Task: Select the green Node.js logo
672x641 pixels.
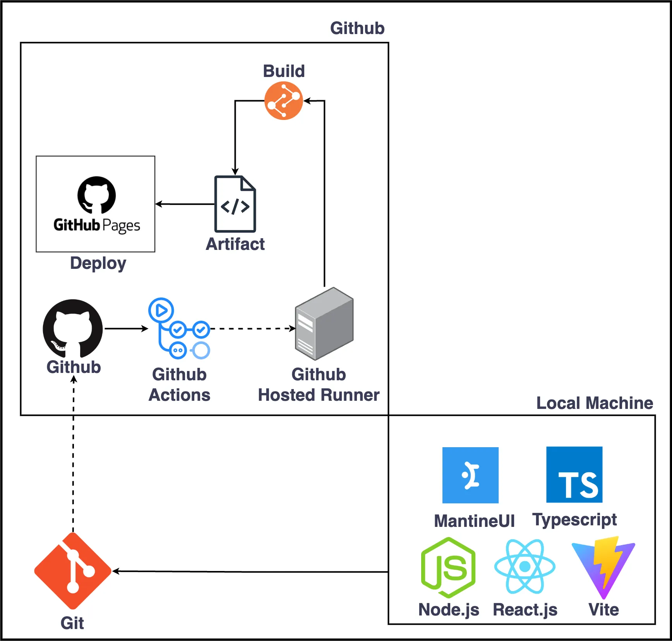Action: (x=448, y=567)
